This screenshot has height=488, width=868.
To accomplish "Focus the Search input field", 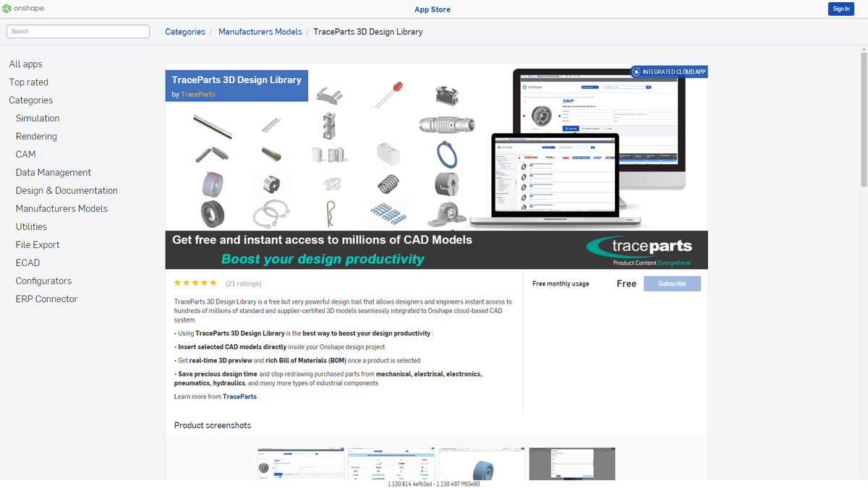I will coord(78,31).
